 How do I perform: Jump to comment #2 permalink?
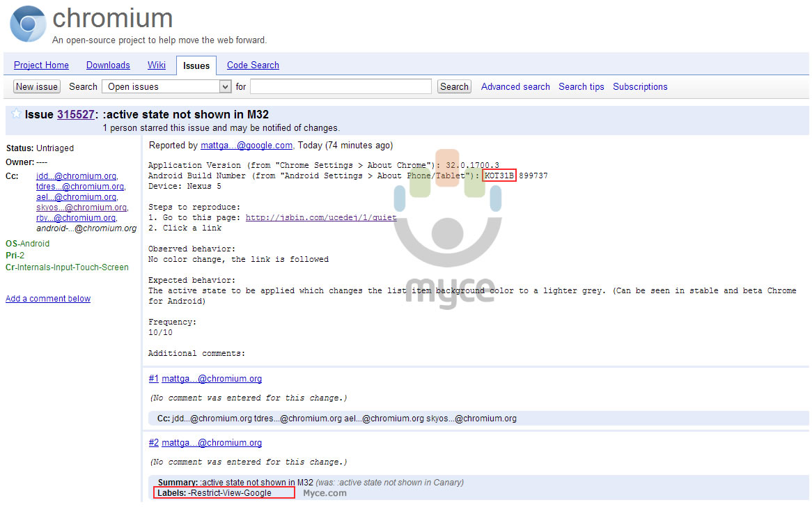(x=153, y=443)
